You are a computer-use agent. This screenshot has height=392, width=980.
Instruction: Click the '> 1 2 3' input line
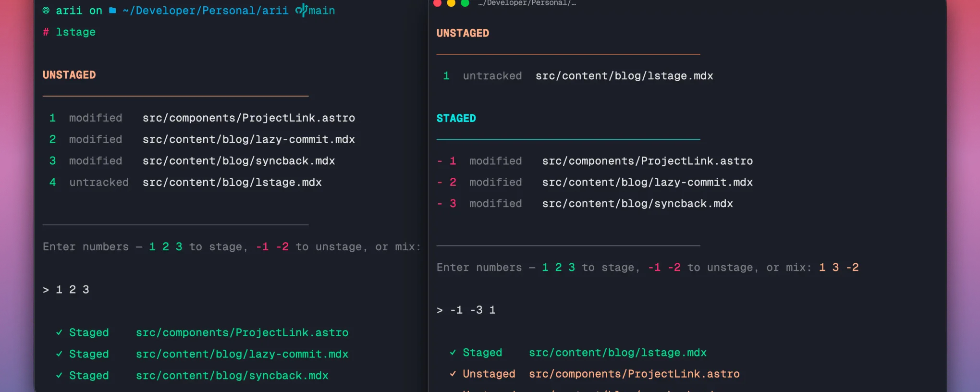point(66,290)
